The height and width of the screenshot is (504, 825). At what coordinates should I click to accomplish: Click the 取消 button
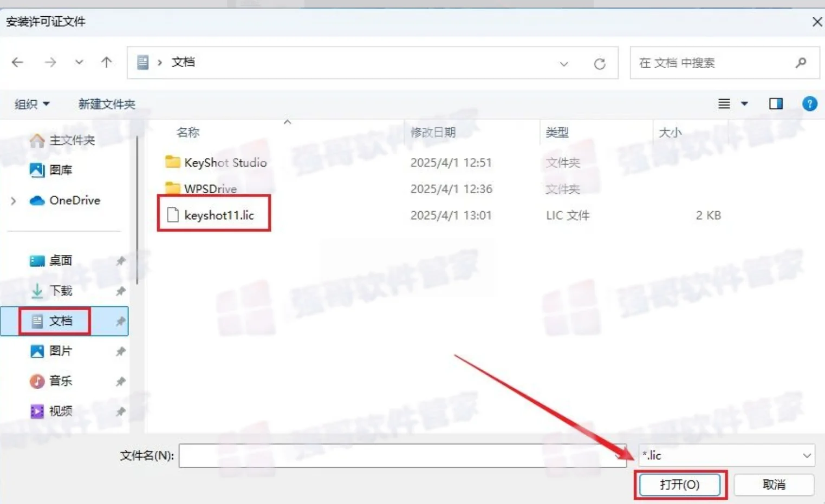[774, 485]
